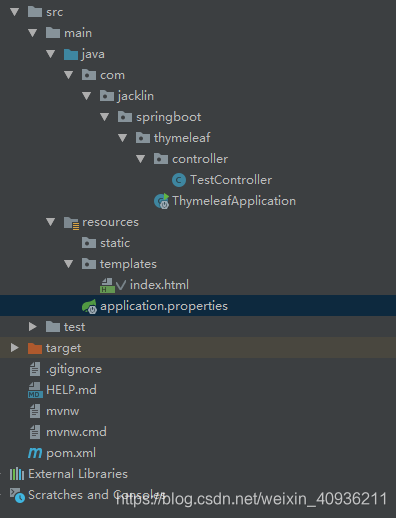Screen dimensions: 396x518
Task: Click the static folder icon
Action: pyautogui.click(x=89, y=243)
